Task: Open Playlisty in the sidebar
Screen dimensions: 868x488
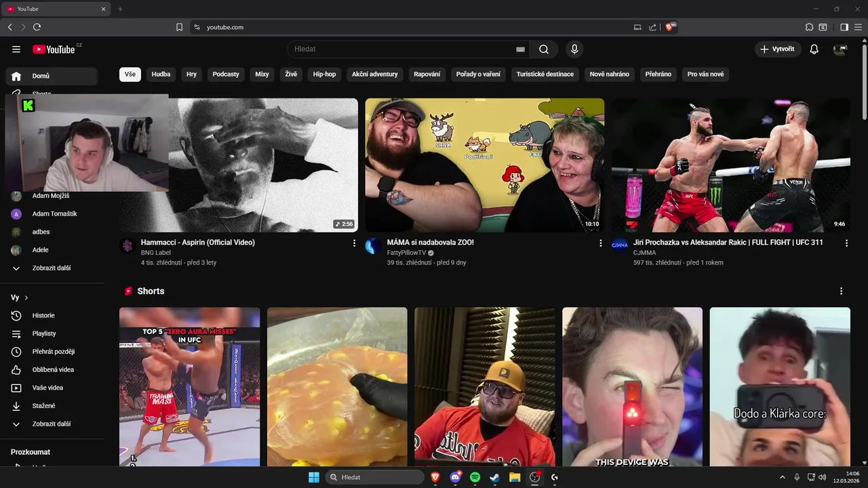Action: 53,333
